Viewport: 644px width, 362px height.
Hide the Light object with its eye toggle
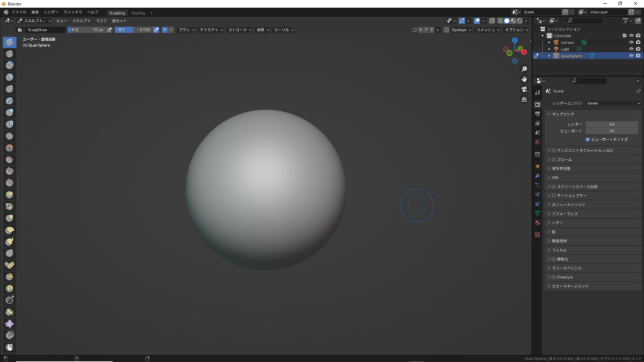[631, 49]
